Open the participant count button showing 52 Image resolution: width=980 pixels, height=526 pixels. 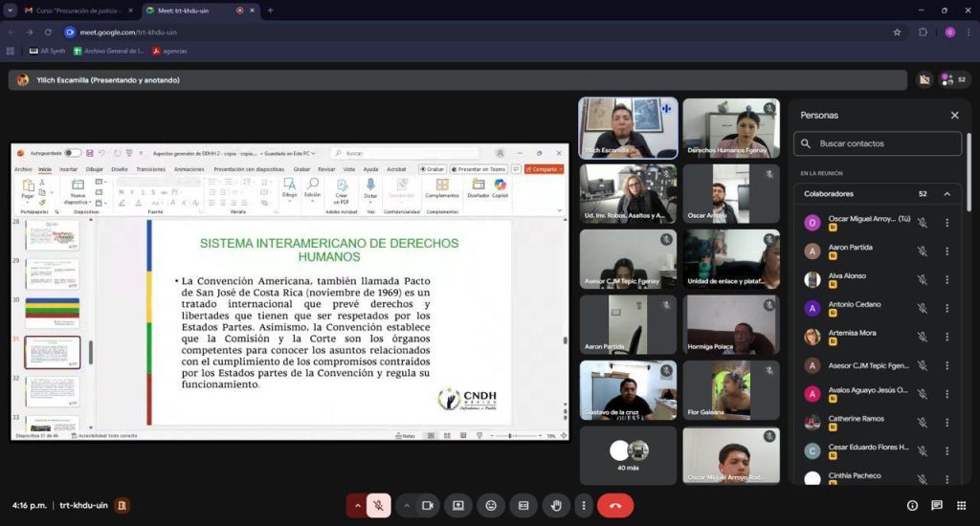[x=953, y=80]
